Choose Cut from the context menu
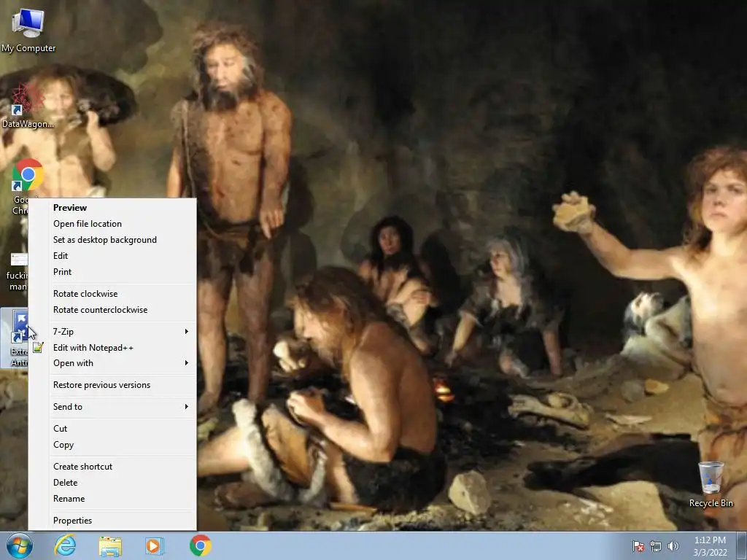Image resolution: width=747 pixels, height=560 pixels. point(112,429)
